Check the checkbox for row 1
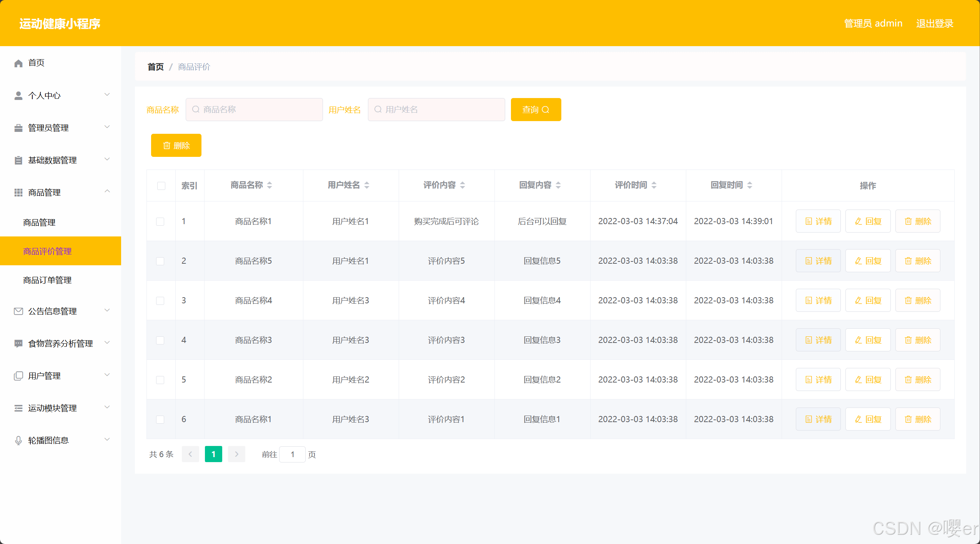Viewport: 980px width, 544px height. [x=160, y=221]
